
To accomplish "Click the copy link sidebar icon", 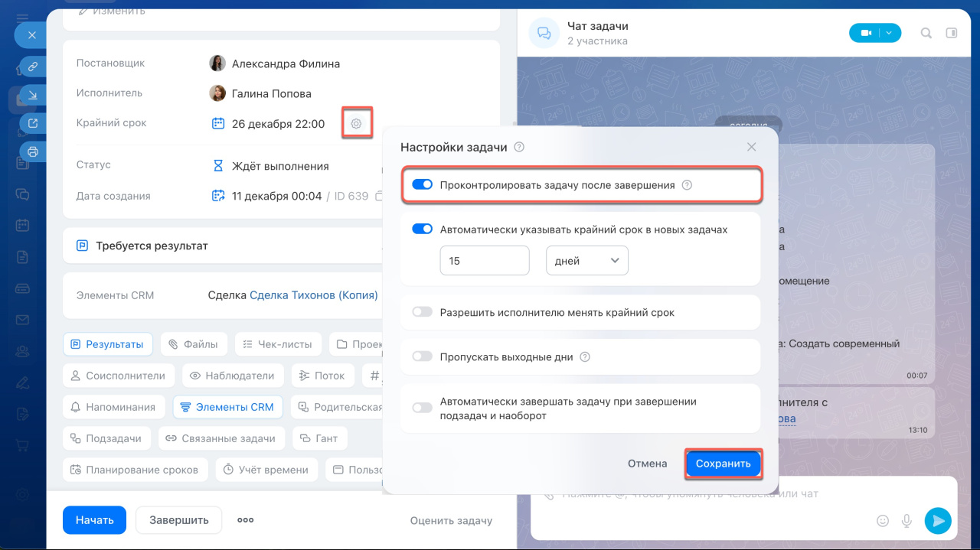I will [x=33, y=67].
